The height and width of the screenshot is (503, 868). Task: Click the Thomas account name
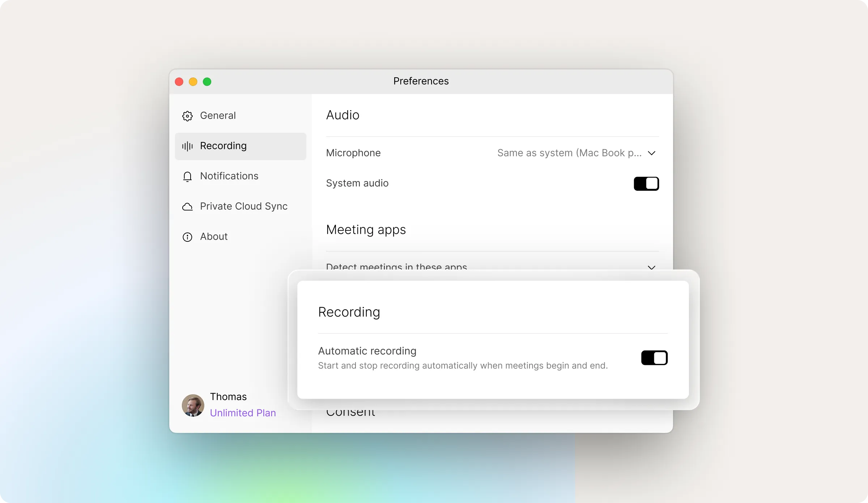[x=228, y=397]
